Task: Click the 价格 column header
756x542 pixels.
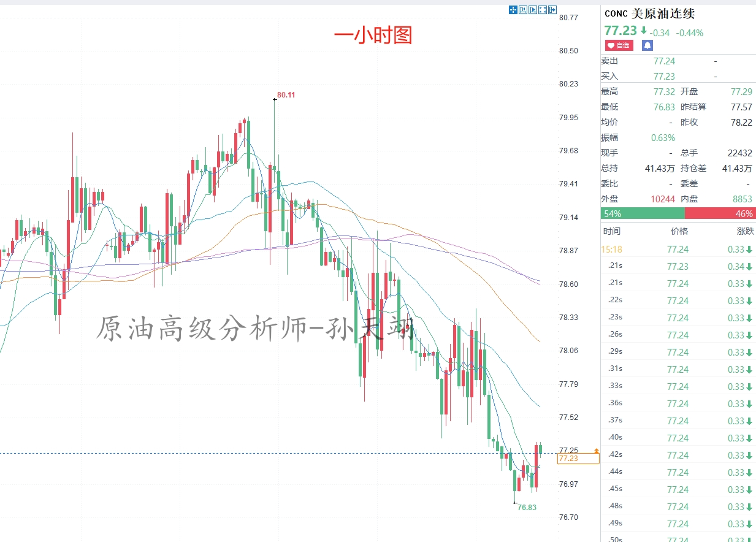Action: click(679, 231)
